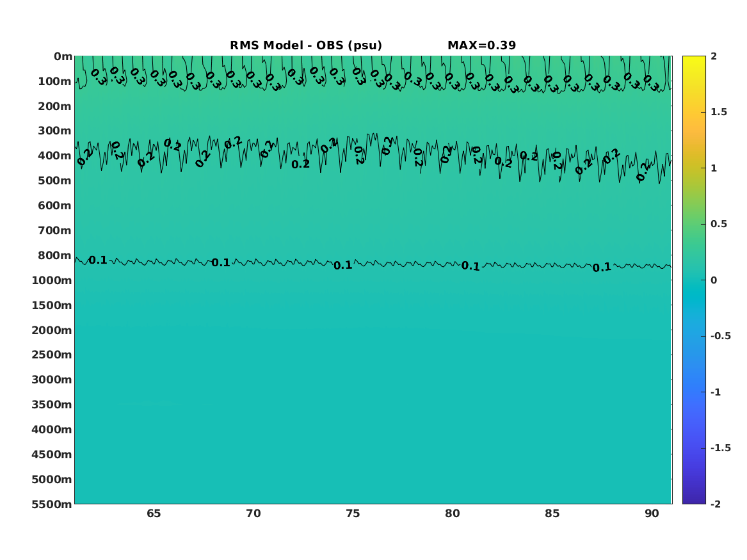Click the '600m' depth tick label

tap(55, 205)
